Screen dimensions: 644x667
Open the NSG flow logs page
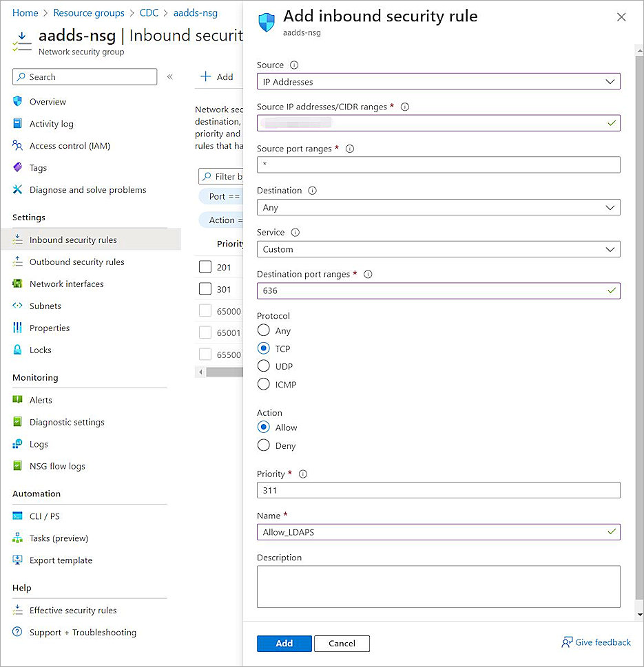point(58,466)
